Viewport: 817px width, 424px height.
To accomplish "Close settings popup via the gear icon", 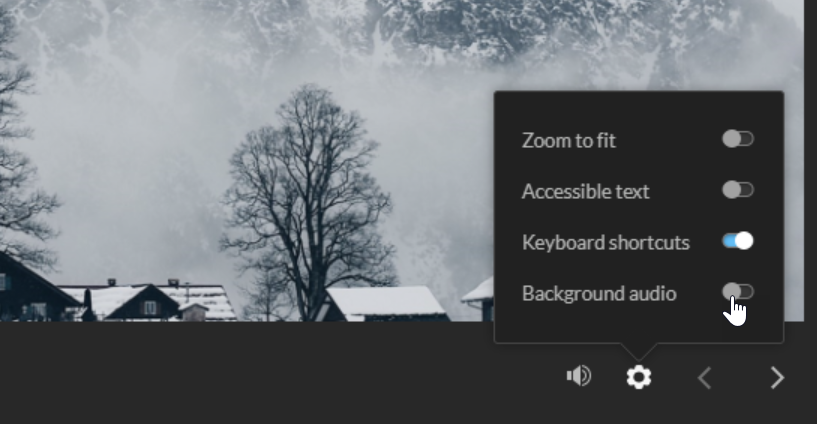I will 639,377.
